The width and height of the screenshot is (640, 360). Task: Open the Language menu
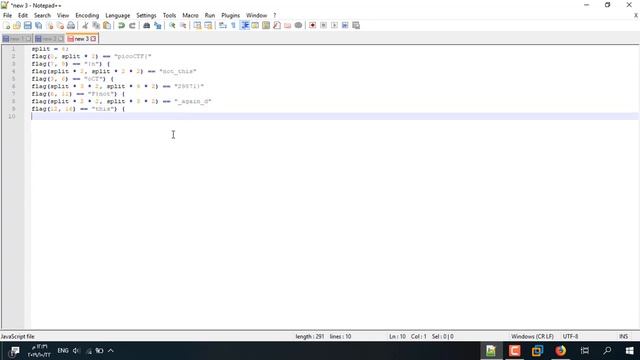118,16
